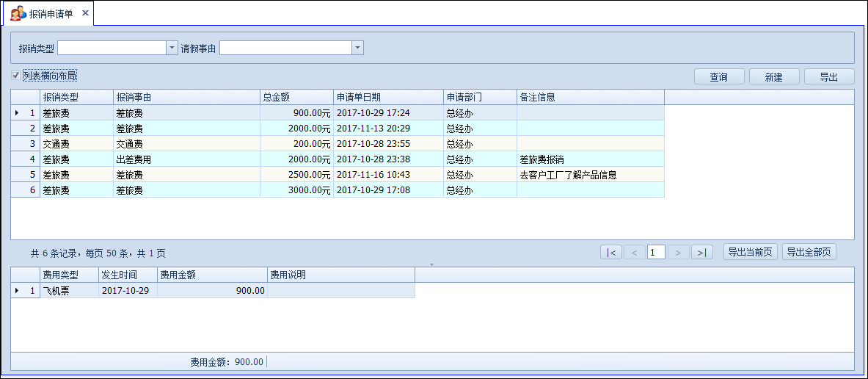Close the 报销申请单 tab
This screenshot has width=868, height=379.
[85, 12]
